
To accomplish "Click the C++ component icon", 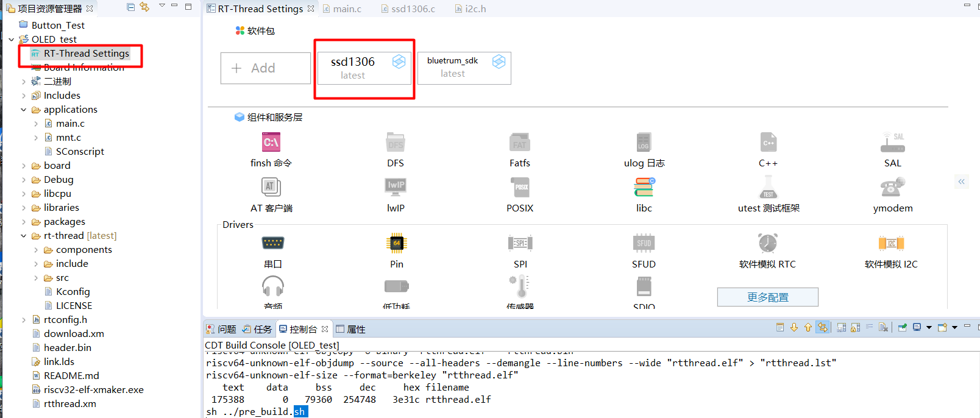I will pos(769,143).
